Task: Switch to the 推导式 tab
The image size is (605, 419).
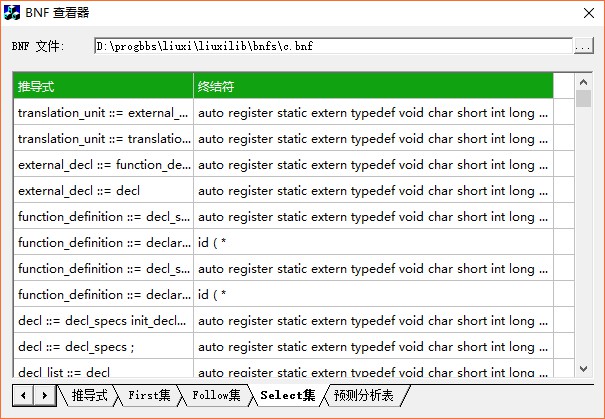Action: 89,396
